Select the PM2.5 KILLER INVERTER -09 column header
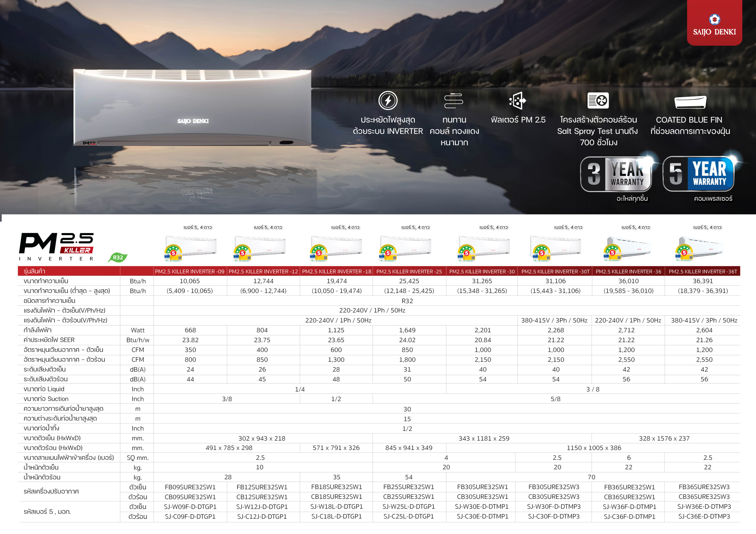Image resolution: width=756 pixels, height=534 pixels. point(190,271)
